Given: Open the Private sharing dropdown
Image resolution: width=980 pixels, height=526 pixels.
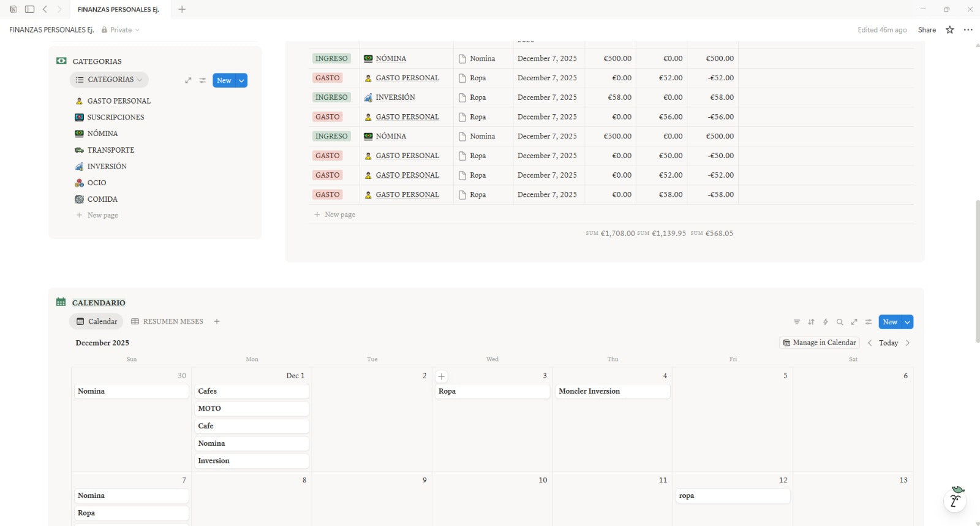Looking at the screenshot, I should [121, 29].
